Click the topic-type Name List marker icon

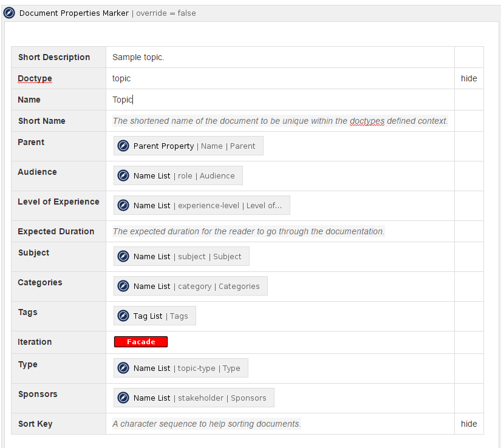pos(123,368)
